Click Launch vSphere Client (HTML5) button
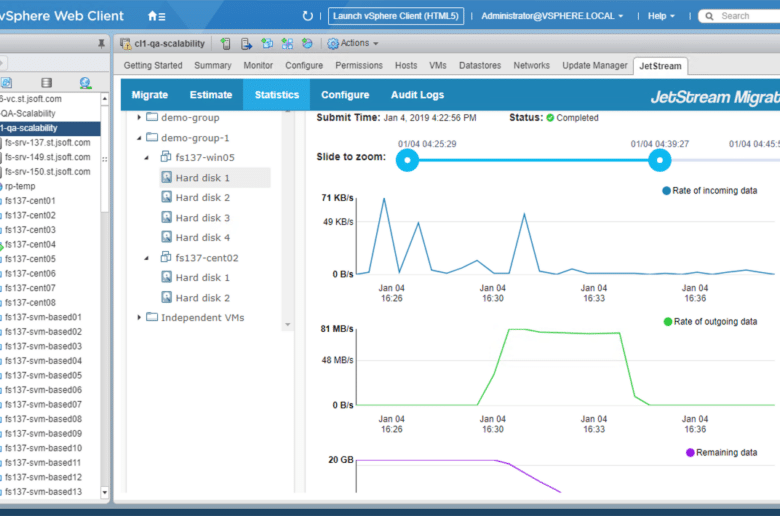 [396, 16]
